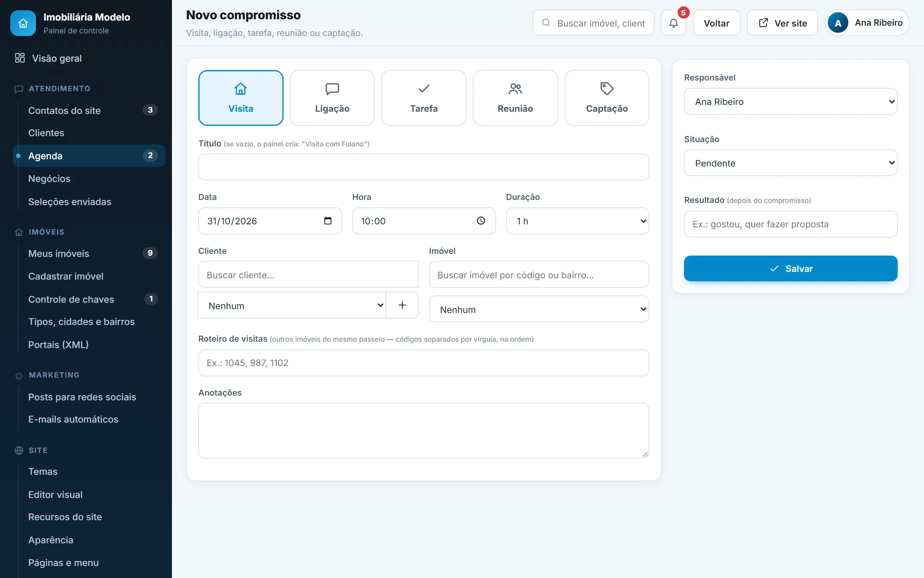
Task: Click the user avatar A icon
Action: click(x=838, y=23)
